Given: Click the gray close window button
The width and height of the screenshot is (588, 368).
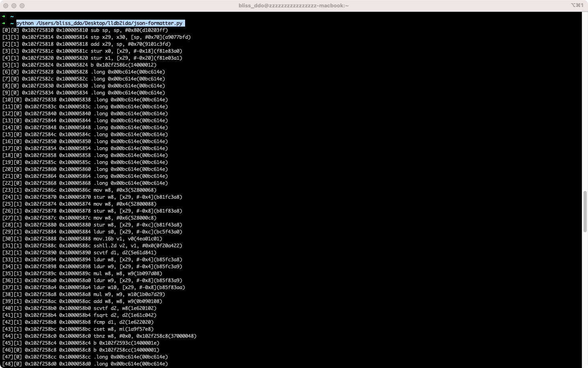Looking at the screenshot, I should (x=6, y=6).
